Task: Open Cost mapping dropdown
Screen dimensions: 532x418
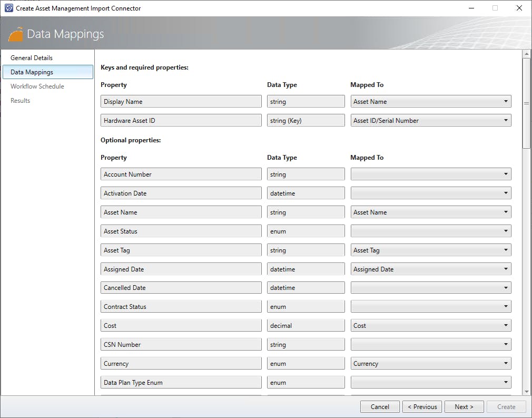Action: pos(430,326)
